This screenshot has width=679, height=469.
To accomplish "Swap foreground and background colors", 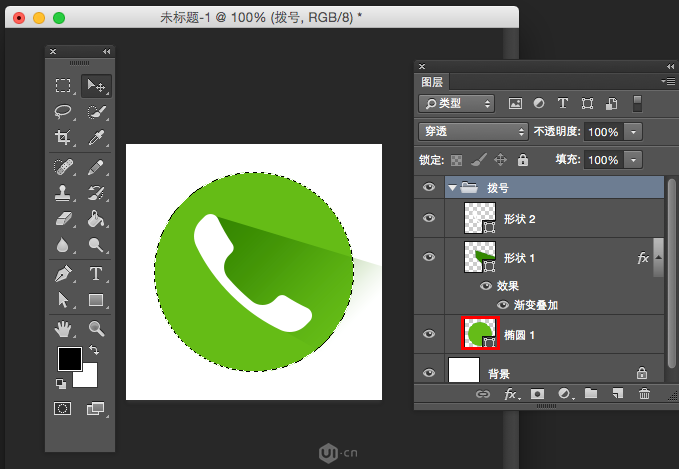I will click(x=94, y=349).
